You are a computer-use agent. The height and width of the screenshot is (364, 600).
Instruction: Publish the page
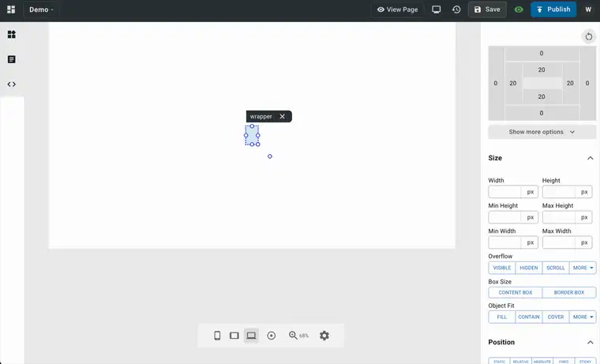click(x=553, y=9)
